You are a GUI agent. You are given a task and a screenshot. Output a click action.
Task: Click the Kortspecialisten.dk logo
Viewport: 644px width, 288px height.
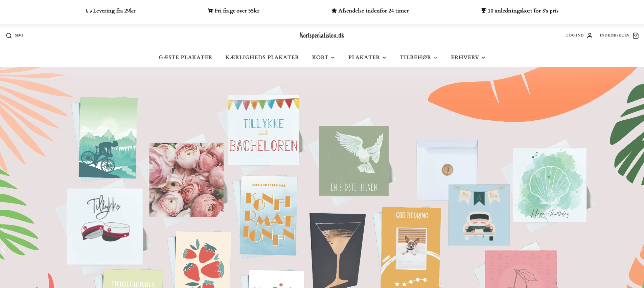(x=322, y=35)
